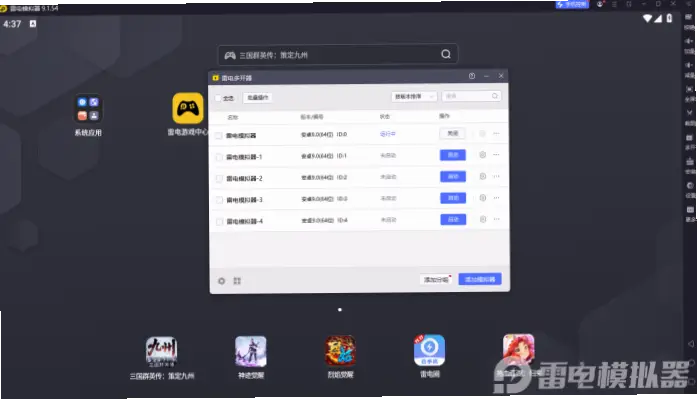This screenshot has height=400, width=697.
Task: Take screenshot via scissors sidebar icon
Action: (x=689, y=113)
